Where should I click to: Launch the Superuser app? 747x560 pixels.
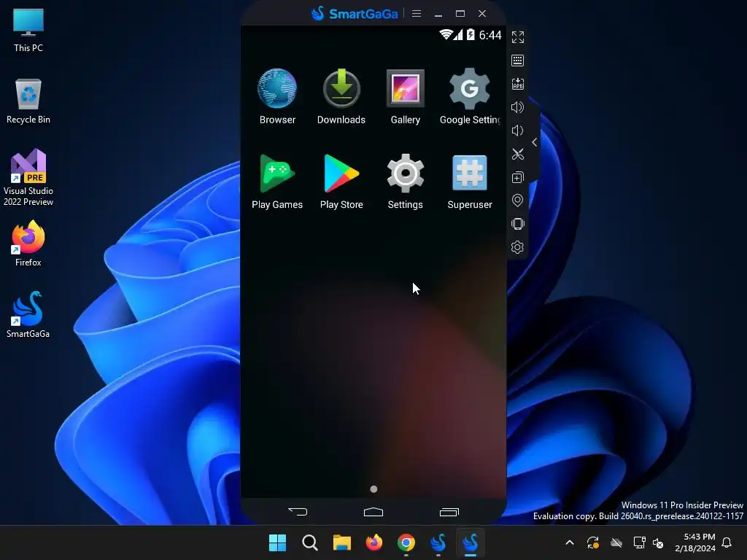[x=470, y=182]
